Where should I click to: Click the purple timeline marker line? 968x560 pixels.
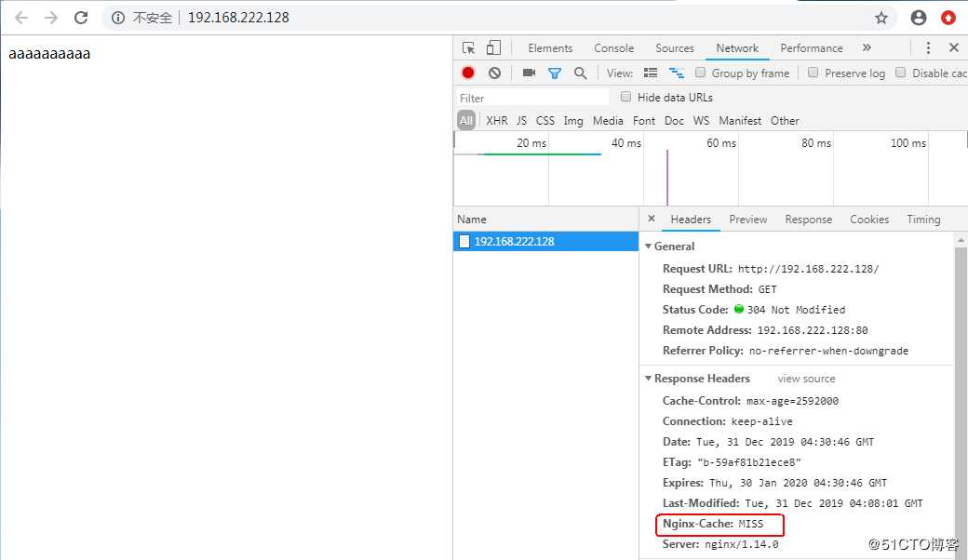tap(667, 177)
